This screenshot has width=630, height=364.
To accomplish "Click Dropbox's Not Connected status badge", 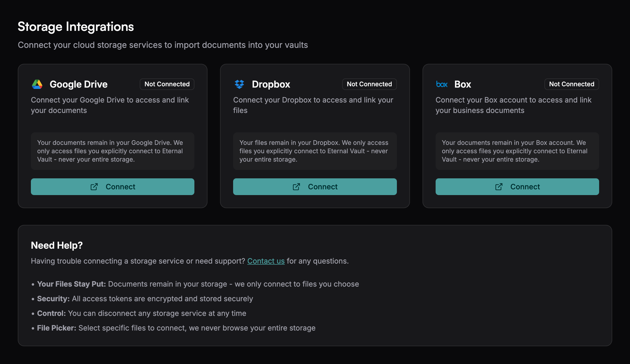I will 369,84.
